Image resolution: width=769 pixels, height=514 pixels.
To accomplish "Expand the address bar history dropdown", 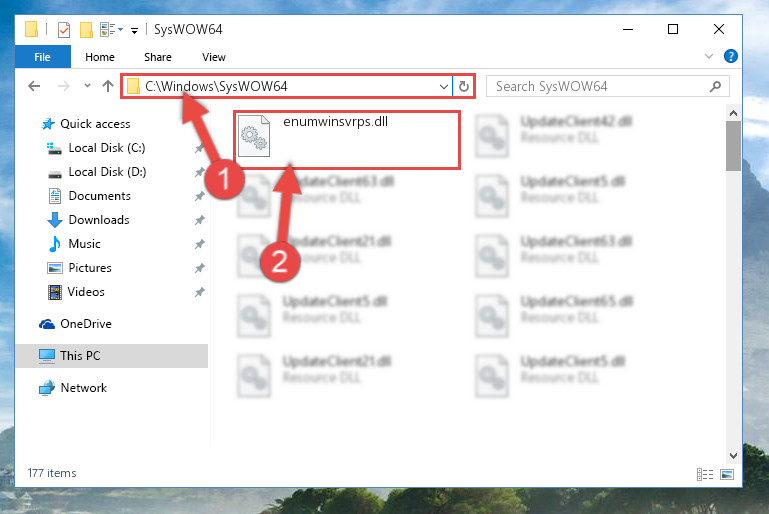I will [443, 87].
